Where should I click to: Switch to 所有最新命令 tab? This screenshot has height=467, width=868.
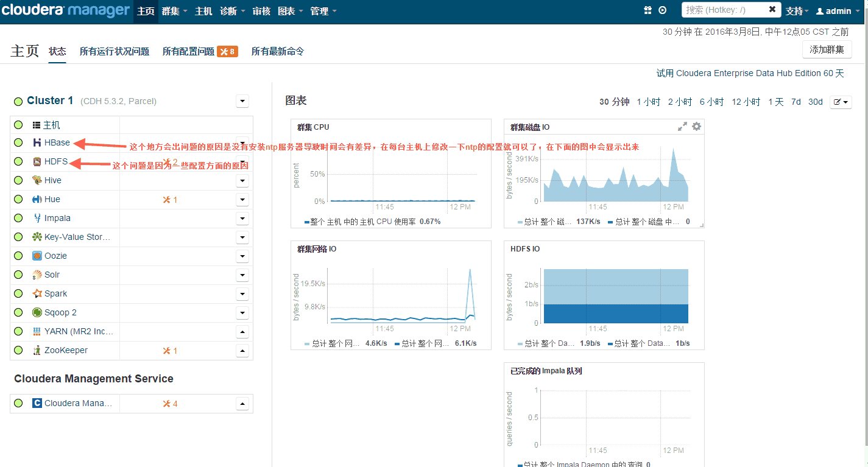[278, 52]
